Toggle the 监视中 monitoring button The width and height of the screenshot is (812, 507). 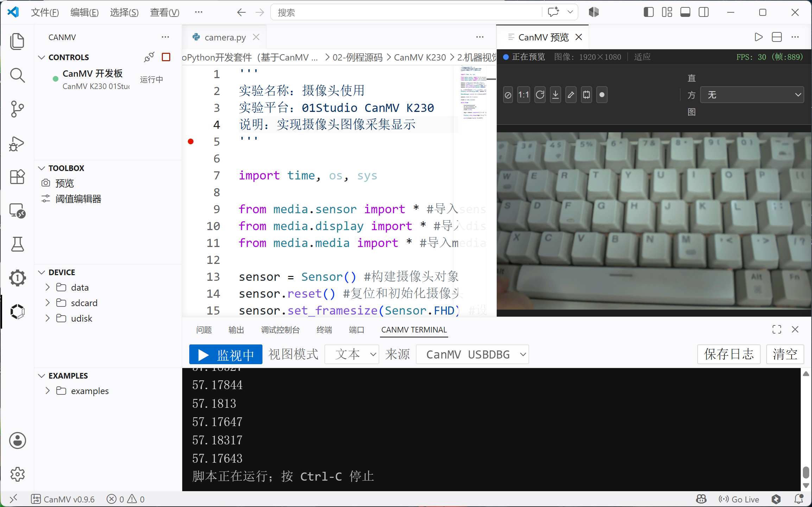(226, 355)
